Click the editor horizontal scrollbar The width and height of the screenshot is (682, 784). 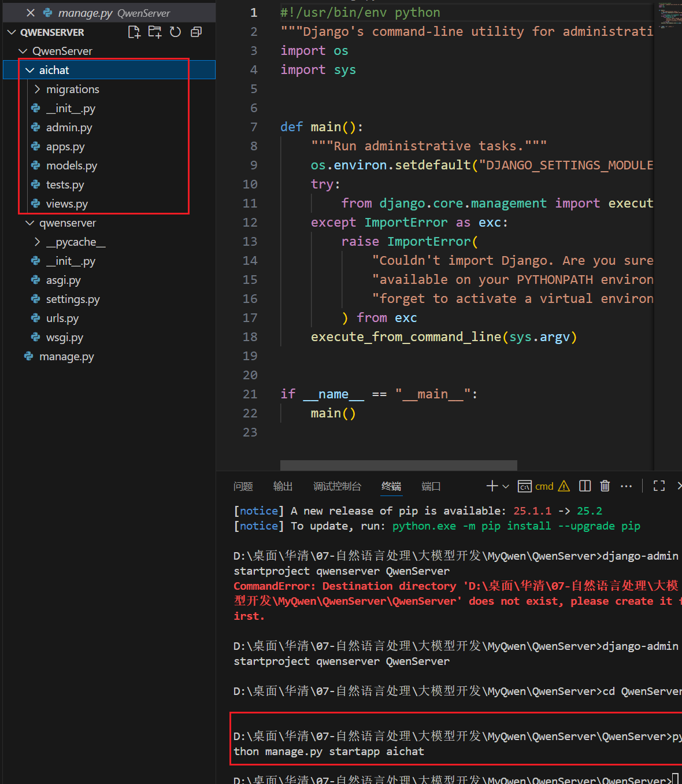398,465
